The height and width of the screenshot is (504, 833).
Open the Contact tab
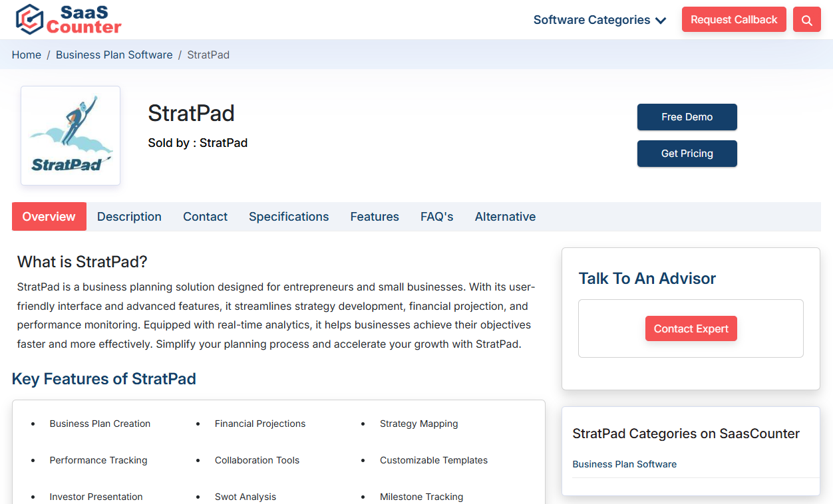point(206,217)
